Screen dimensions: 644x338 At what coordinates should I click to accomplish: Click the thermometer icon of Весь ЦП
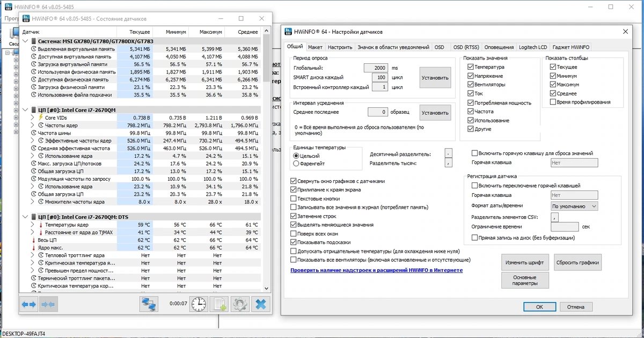pyautogui.click(x=34, y=240)
